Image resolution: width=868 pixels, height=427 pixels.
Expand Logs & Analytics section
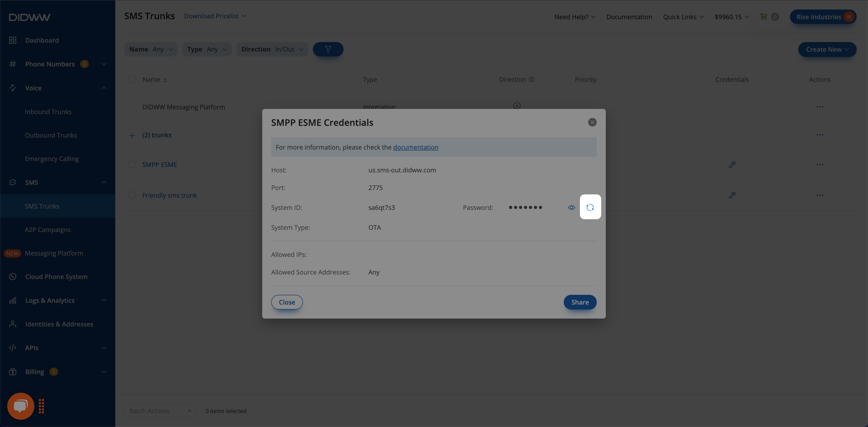point(104,300)
